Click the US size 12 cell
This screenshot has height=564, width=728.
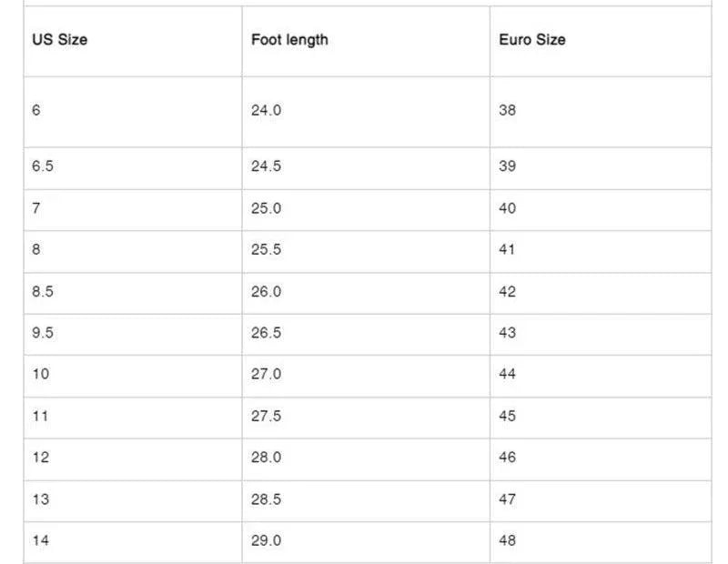[x=40, y=458]
